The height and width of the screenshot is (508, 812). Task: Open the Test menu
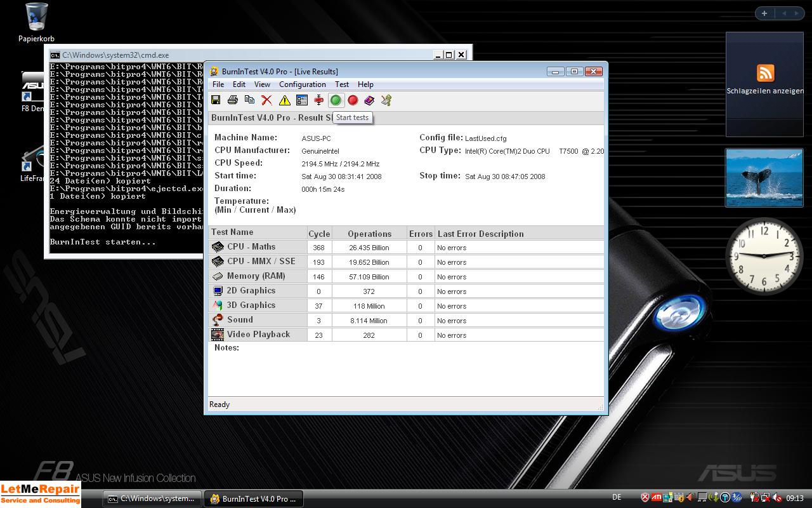342,84
